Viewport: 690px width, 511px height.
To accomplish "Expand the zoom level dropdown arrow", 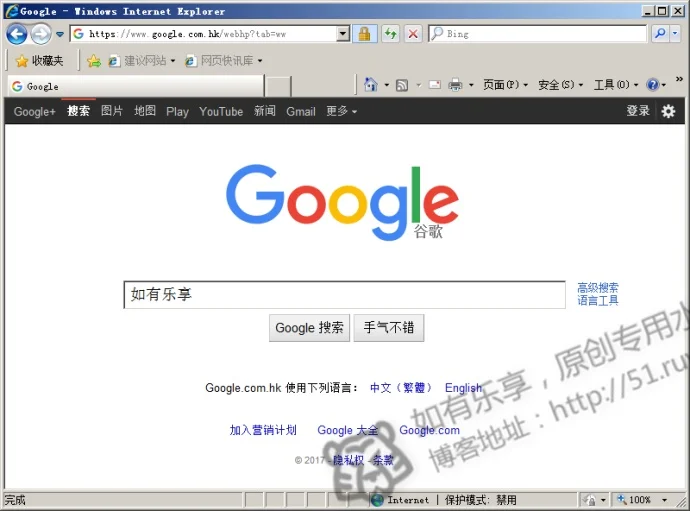I will click(664, 500).
